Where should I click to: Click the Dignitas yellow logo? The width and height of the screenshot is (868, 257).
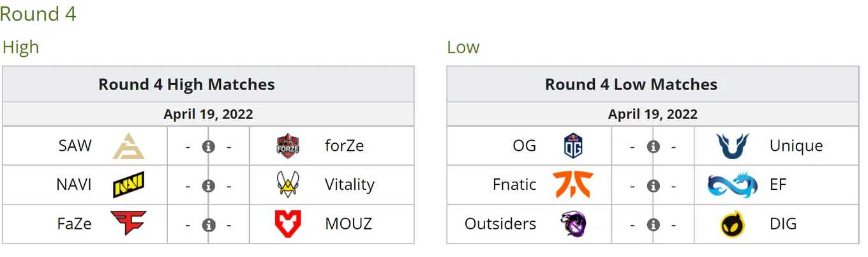732,224
